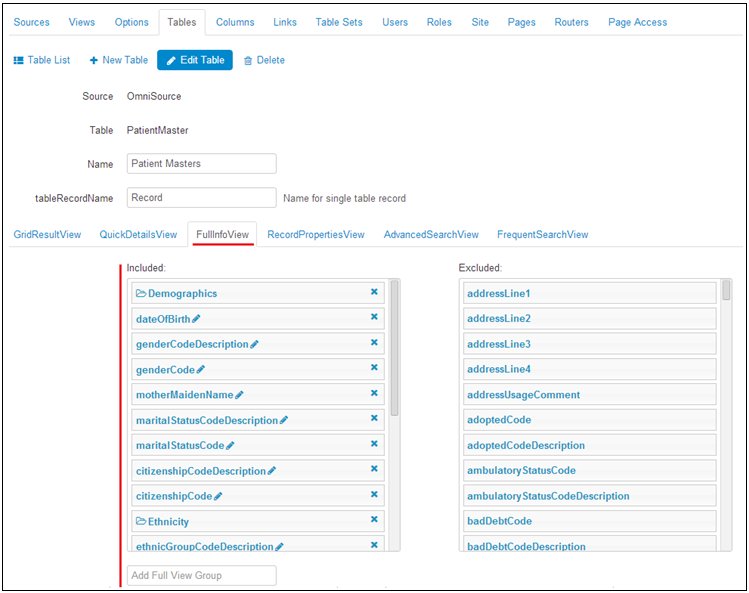
Task: Select addressUsageComment in the Excluded list
Action: click(x=588, y=395)
